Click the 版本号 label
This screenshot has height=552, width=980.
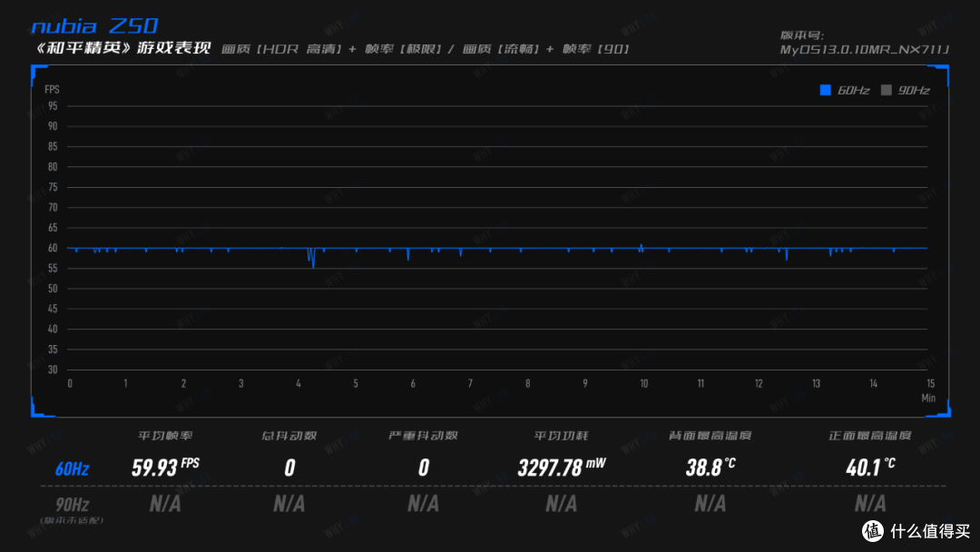click(802, 35)
